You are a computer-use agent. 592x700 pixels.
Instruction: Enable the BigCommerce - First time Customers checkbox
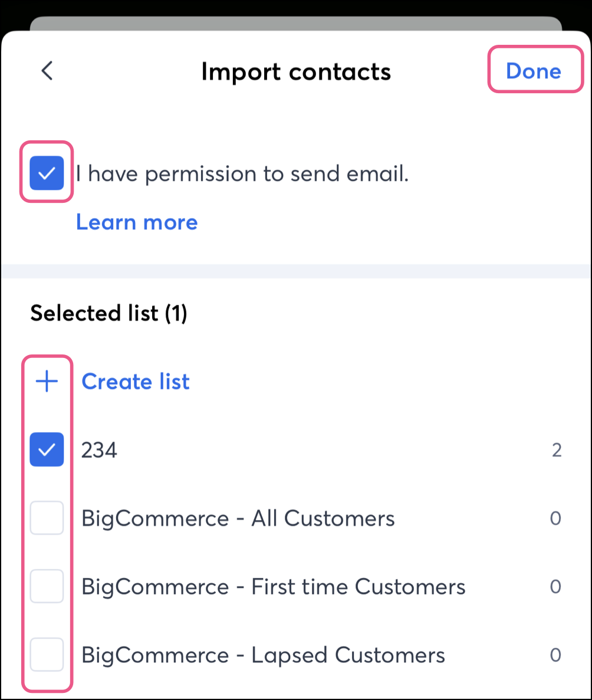tap(47, 587)
